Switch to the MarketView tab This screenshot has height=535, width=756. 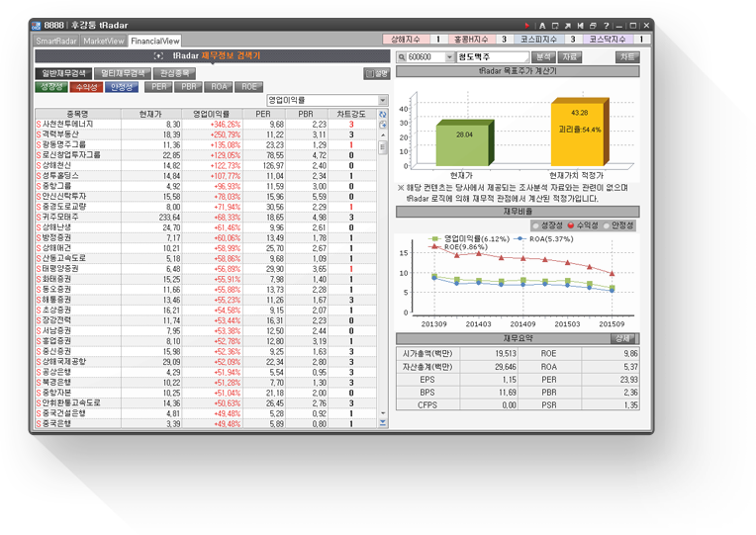click(x=104, y=41)
